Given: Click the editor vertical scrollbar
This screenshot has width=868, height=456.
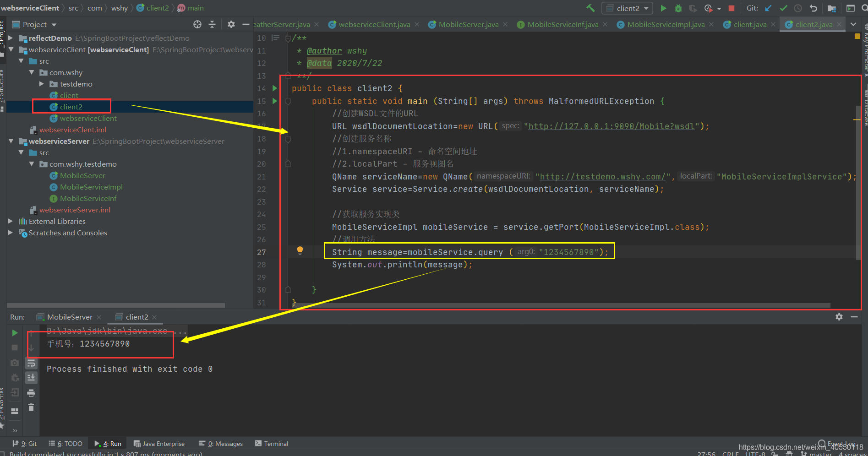Looking at the screenshot, I should (858, 182).
